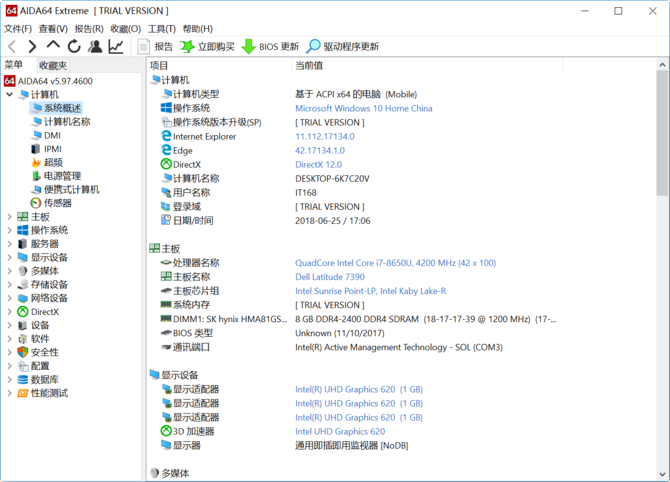The image size is (670, 482).
Task: Select 系统概述 in the tree
Action: [x=56, y=108]
